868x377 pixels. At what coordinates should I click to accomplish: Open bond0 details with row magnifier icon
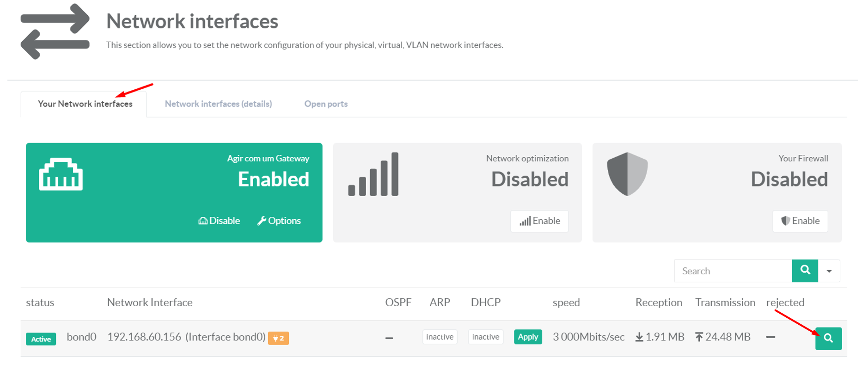click(x=828, y=338)
